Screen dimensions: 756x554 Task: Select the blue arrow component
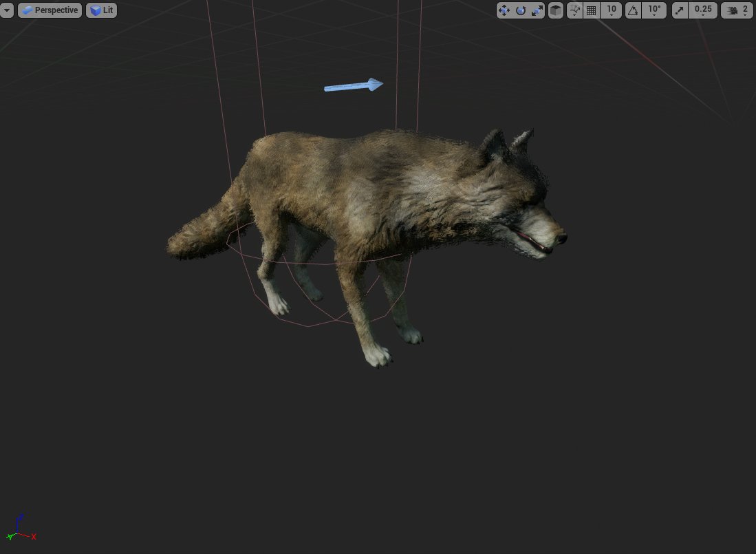tap(354, 86)
